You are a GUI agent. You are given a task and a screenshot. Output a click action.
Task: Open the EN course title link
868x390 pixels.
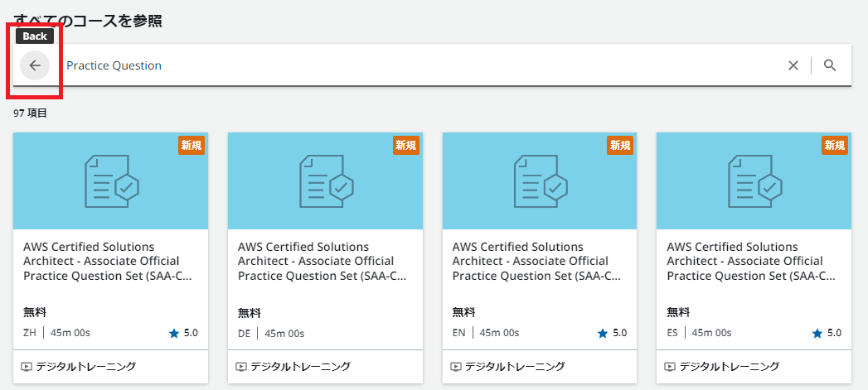[x=536, y=261]
